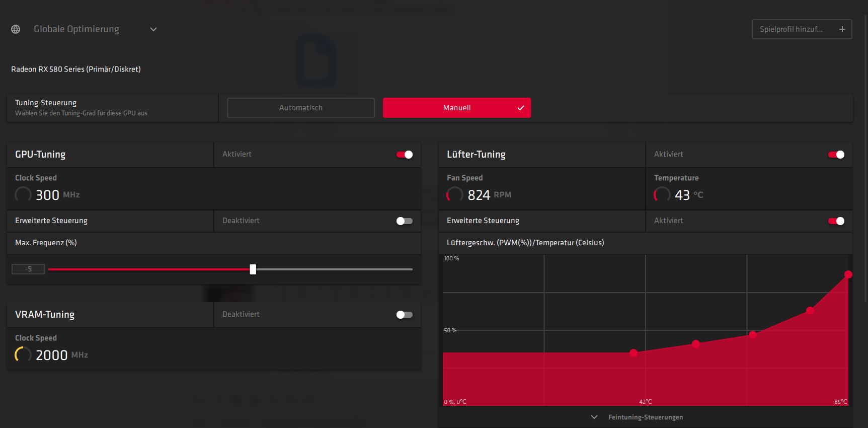Select the topmost fan curve point at 85°C
Screen dimensions: 868x428
point(848,274)
